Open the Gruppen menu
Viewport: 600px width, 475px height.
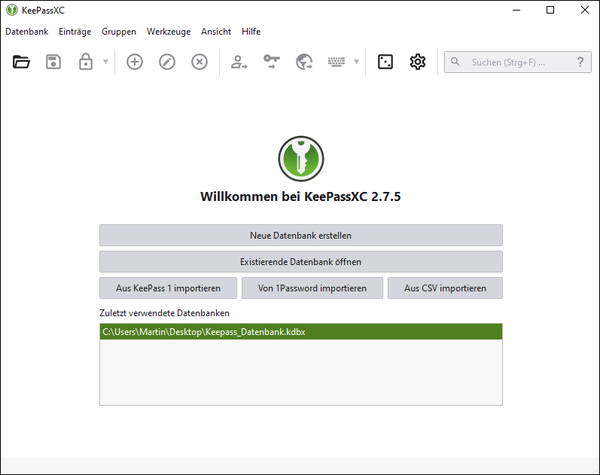coord(119,31)
